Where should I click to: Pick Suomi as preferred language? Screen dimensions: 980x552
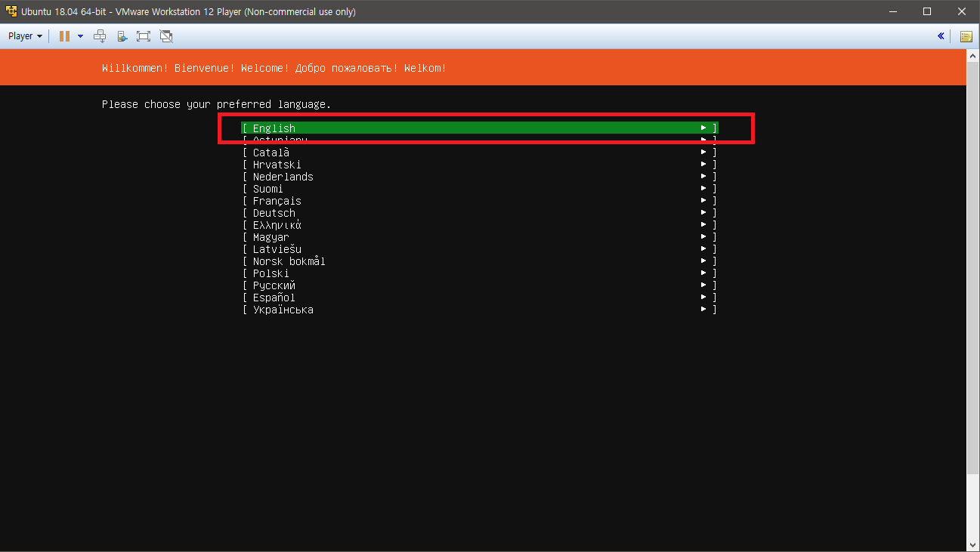[480, 189]
